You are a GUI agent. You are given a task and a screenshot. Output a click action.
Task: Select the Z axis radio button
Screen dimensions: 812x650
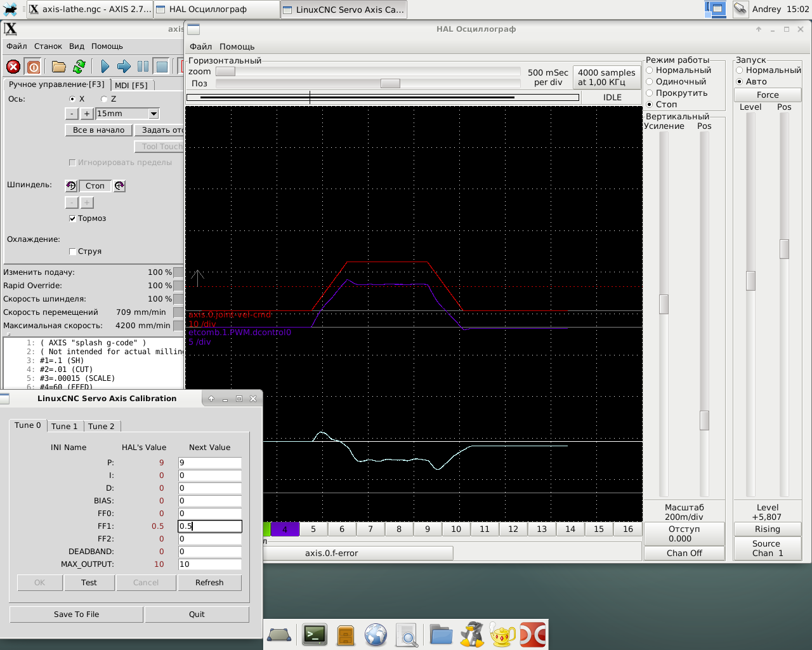tap(104, 99)
